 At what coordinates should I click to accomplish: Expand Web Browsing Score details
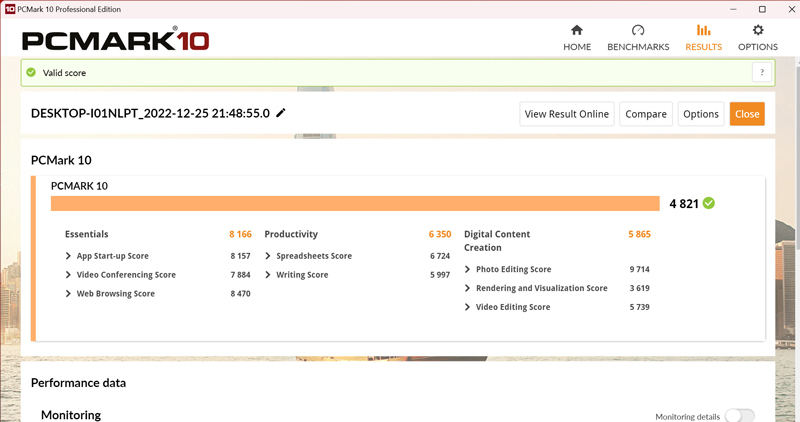coord(68,293)
